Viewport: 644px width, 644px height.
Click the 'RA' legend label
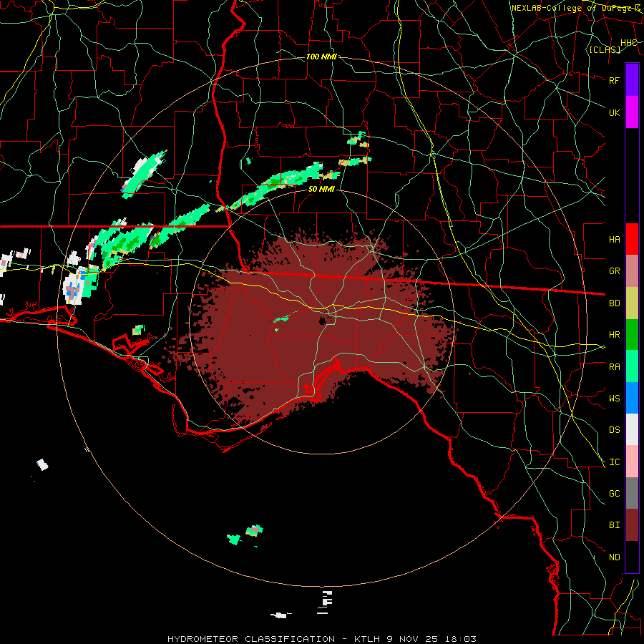(614, 367)
